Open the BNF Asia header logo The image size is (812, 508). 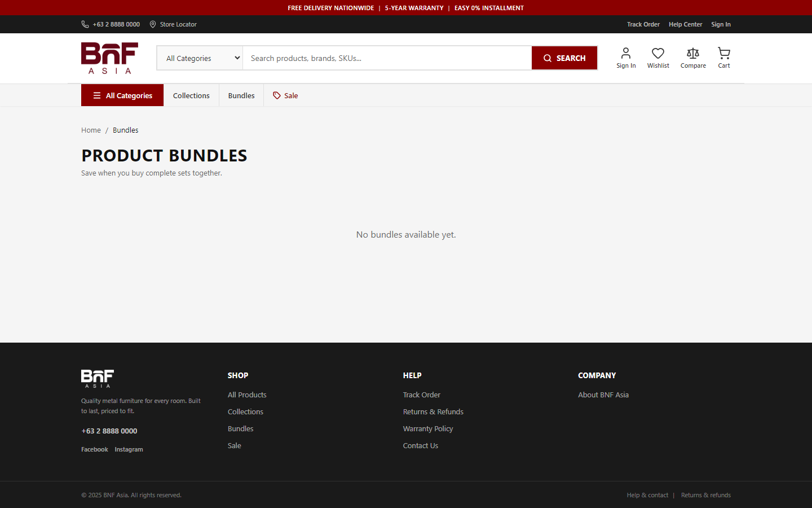pyautogui.click(x=109, y=58)
